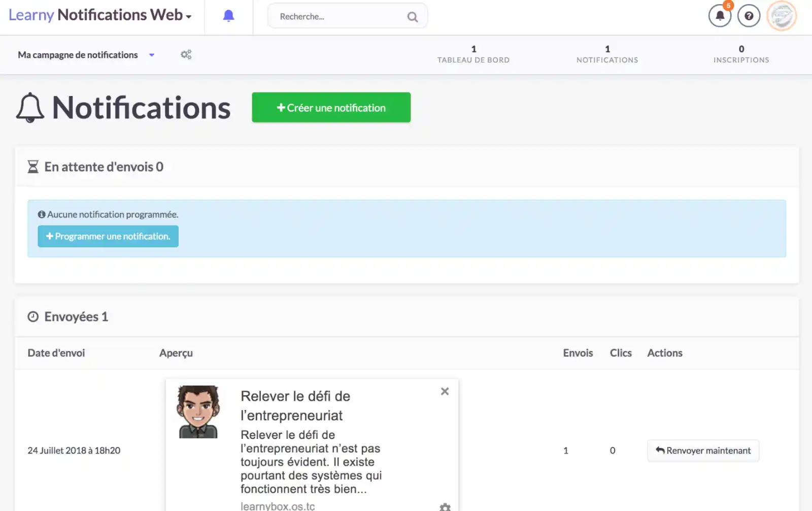812x511 pixels.
Task: Open the notifications bell with badge 5
Action: [x=720, y=16]
